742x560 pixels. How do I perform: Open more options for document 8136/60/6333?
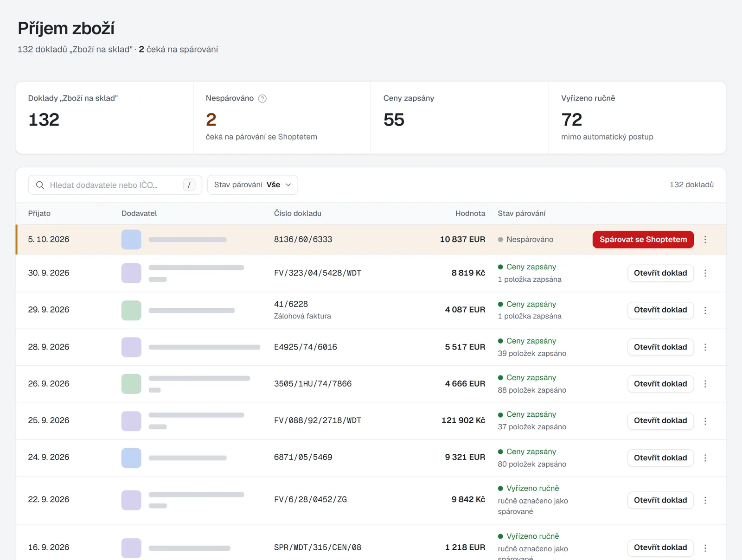pyautogui.click(x=705, y=240)
